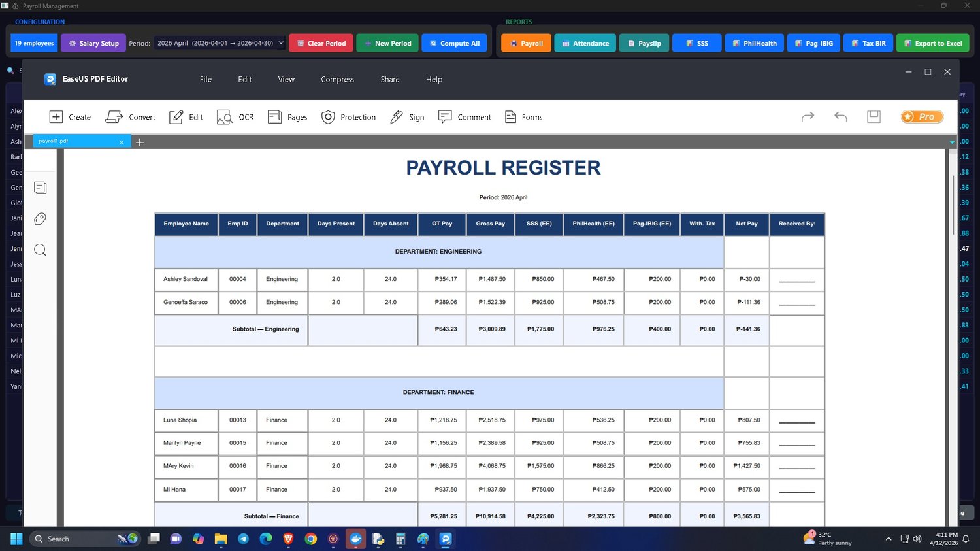Close the payroll1.pdf tab

click(122, 142)
